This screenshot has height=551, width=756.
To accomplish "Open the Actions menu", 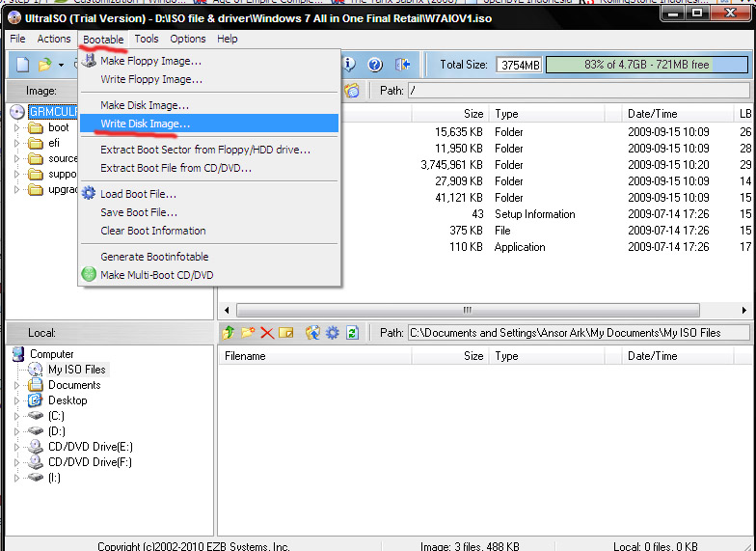I will (54, 39).
